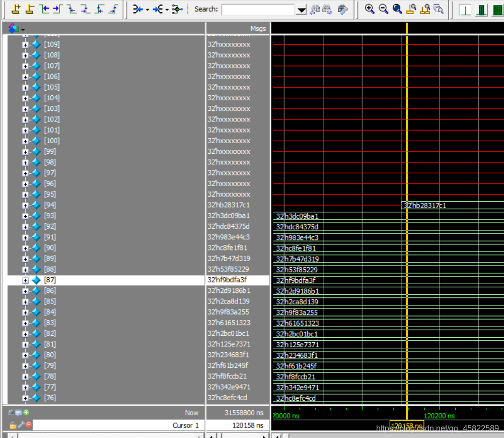Toggle leaf names icon in cursor pane
This screenshot has height=438, width=504.
pos(11,412)
